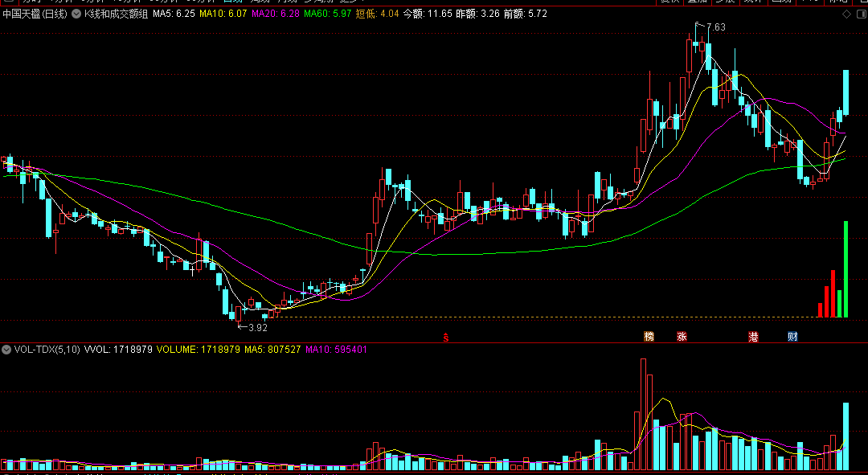Image resolution: width=868 pixels, height=475 pixels.
Task: Click the latest cyan volume bar
Action: click(x=845, y=436)
